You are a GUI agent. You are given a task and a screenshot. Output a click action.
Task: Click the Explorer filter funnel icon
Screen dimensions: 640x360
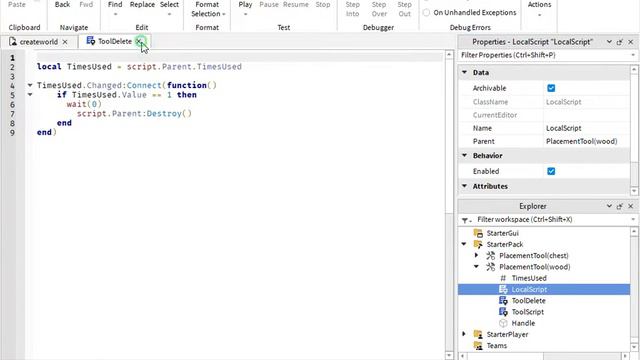(x=465, y=220)
